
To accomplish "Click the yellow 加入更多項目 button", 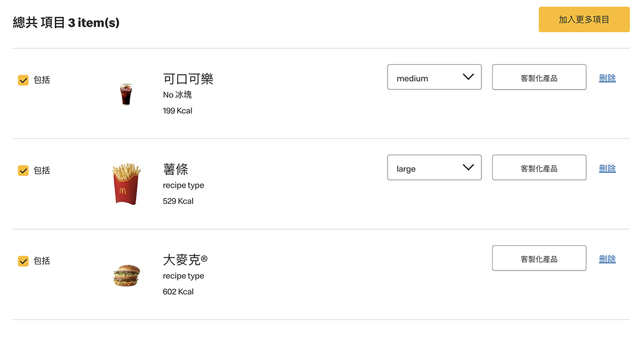I will (584, 20).
